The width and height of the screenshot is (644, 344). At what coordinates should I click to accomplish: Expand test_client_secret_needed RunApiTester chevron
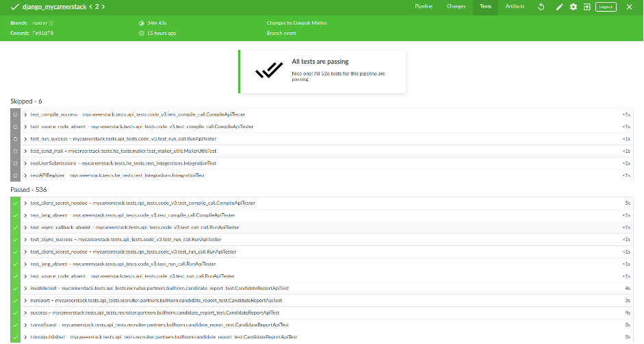point(25,251)
